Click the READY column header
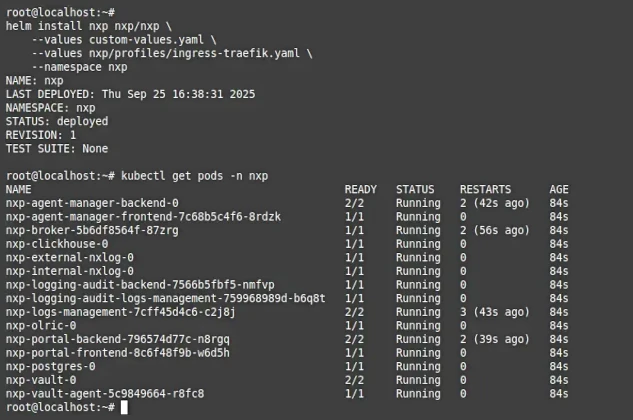 [361, 189]
